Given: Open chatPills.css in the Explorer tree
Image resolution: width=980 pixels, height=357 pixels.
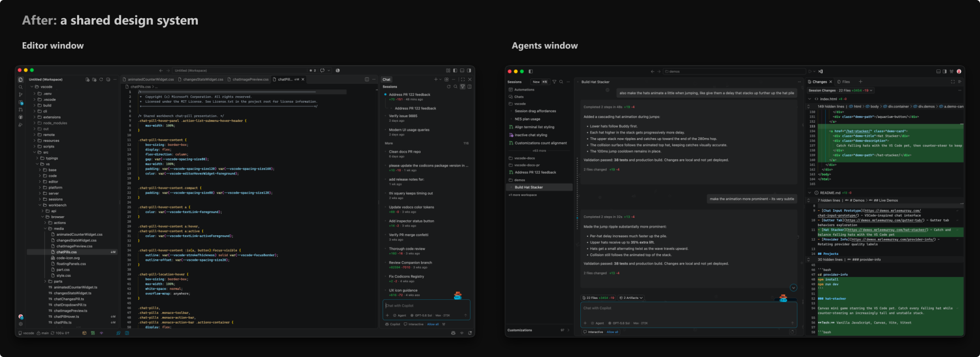Looking at the screenshot, I should pyautogui.click(x=72, y=252).
